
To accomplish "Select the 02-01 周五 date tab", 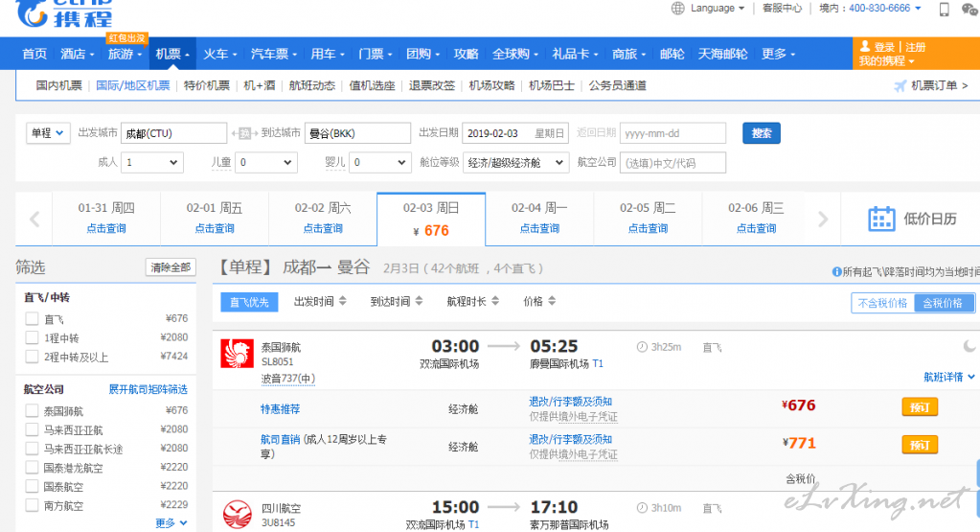I will pos(215,219).
